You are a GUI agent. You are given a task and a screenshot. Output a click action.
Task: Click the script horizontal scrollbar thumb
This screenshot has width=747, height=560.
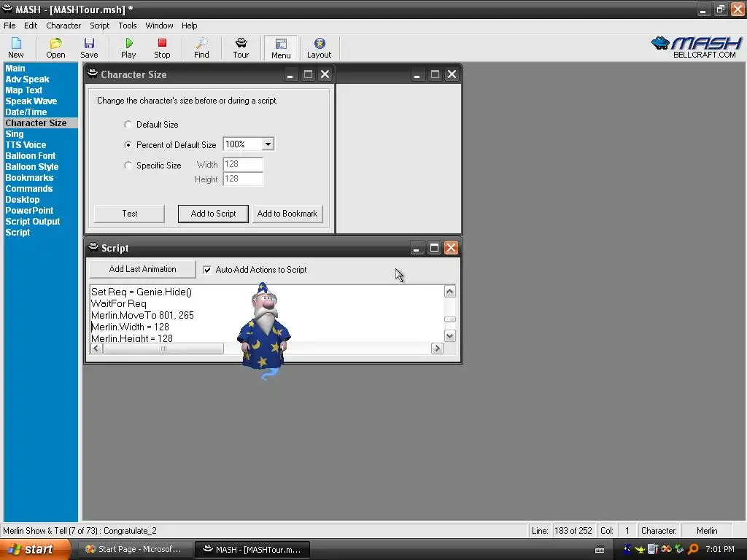pos(163,349)
